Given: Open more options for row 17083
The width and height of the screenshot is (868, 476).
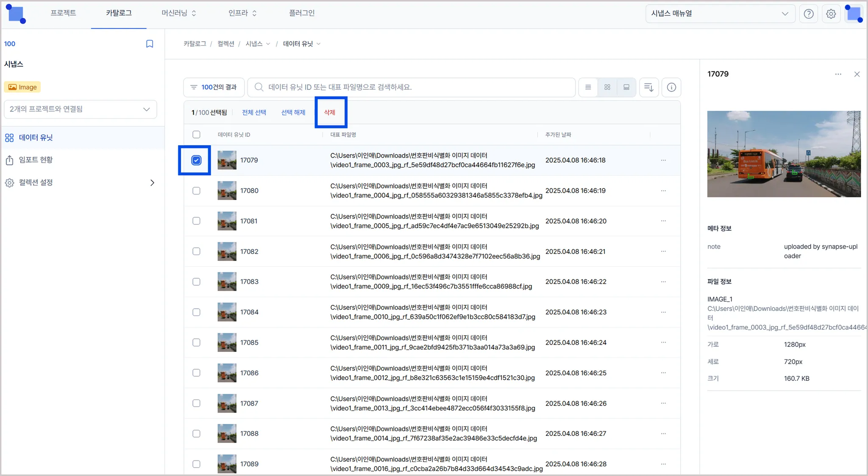Looking at the screenshot, I should click(663, 282).
